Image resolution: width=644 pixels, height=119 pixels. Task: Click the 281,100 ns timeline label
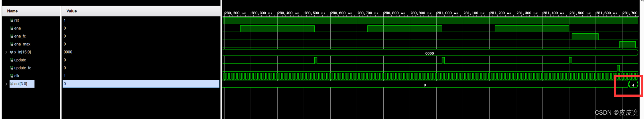pyautogui.click(x=474, y=13)
